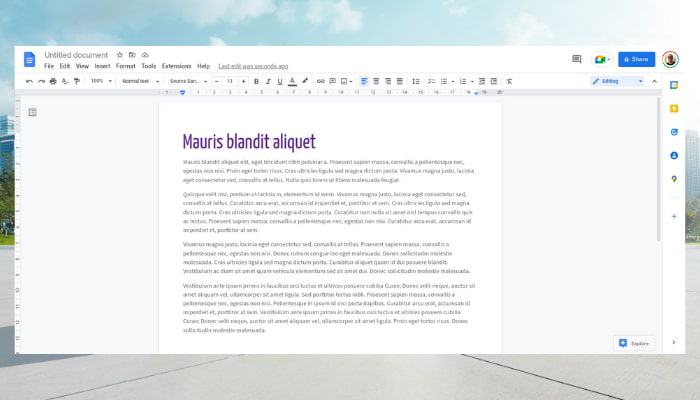
Task: Open Google Maps side panel
Action: pyautogui.click(x=674, y=179)
